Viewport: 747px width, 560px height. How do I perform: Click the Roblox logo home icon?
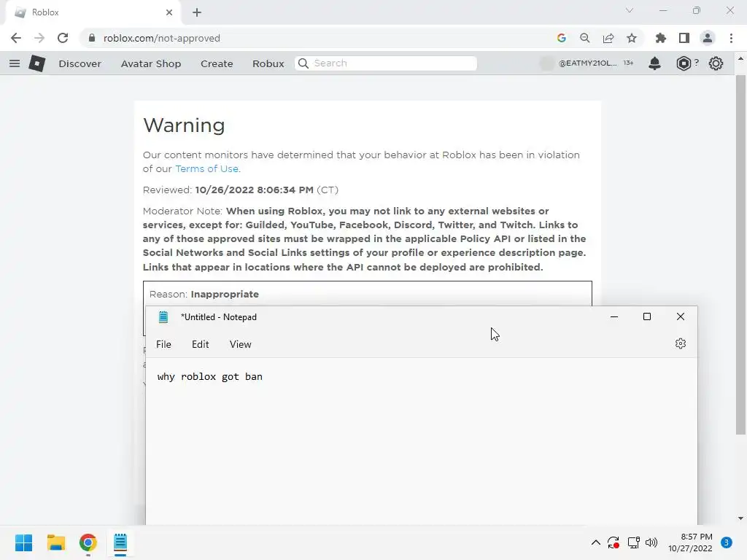[36, 63]
